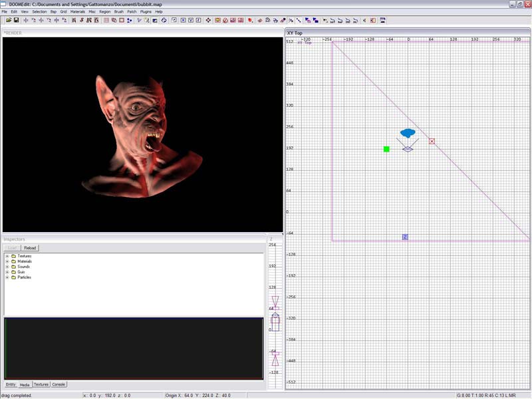The height and width of the screenshot is (399, 532).
Task: Click the Clipper tool icon
Action: [x=129, y=21]
